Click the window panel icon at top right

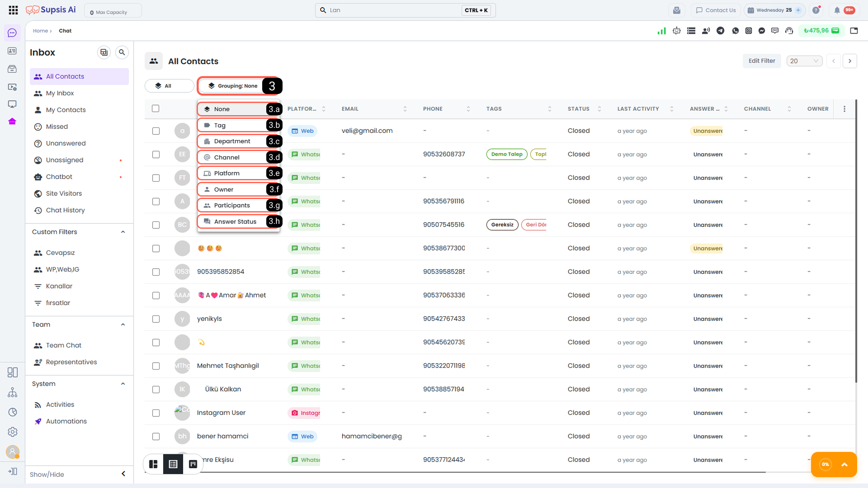point(854,31)
